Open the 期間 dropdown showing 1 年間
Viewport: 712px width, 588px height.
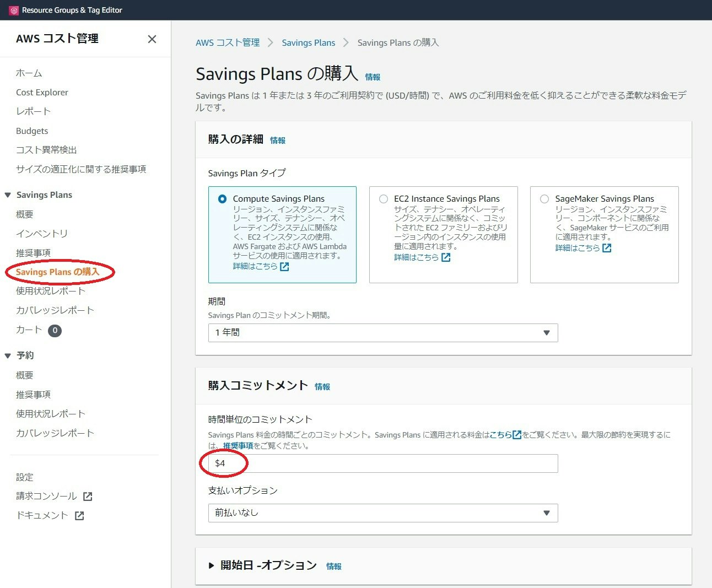click(x=383, y=333)
